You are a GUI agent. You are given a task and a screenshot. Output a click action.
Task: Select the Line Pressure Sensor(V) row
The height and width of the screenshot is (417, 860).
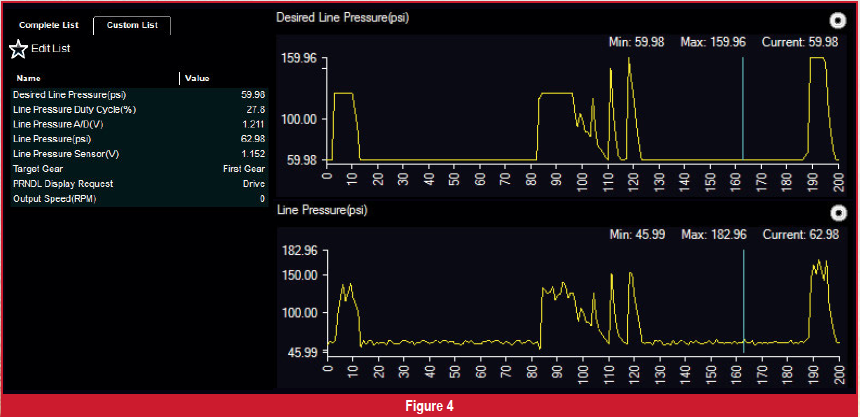point(138,154)
